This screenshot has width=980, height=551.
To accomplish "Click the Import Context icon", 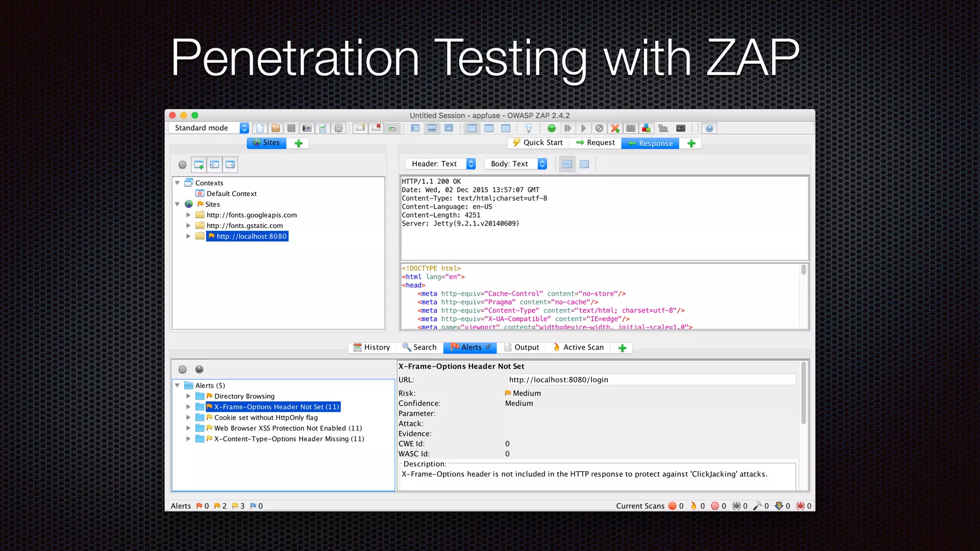I will pos(214,165).
